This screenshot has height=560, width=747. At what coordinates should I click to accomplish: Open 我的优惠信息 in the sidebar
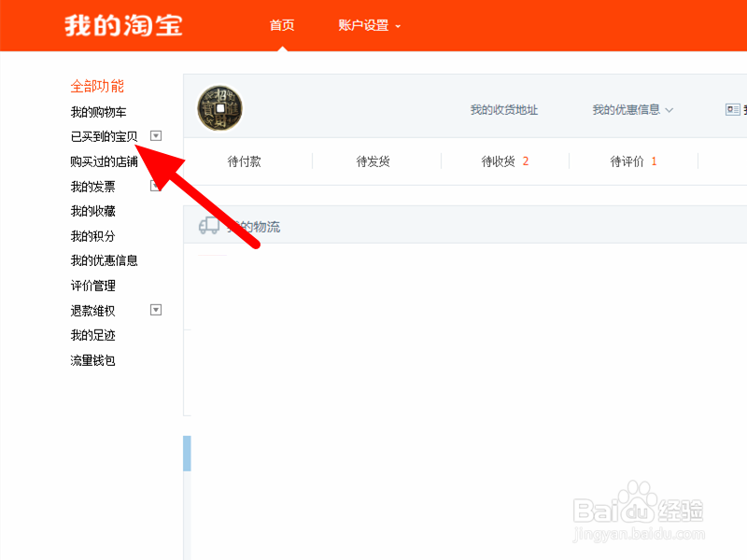click(104, 260)
